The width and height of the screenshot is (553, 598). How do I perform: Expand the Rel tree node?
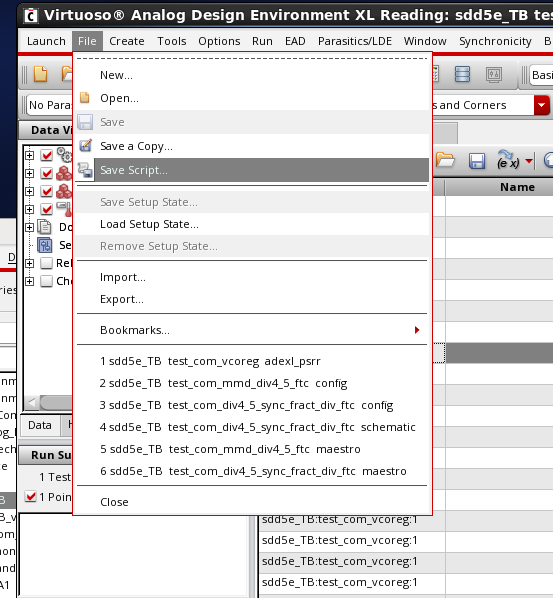pyautogui.click(x=29, y=263)
